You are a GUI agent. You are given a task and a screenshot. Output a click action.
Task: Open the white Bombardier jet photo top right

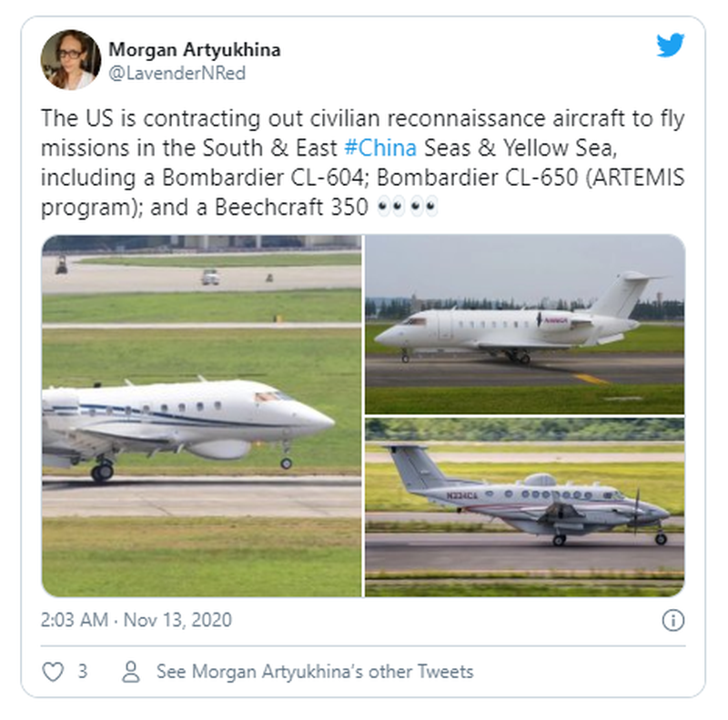pyautogui.click(x=525, y=324)
